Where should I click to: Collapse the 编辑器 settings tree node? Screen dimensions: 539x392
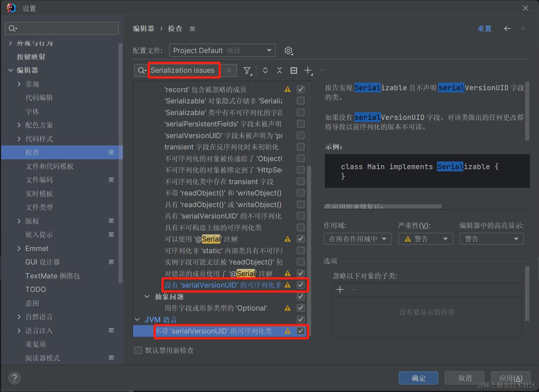click(x=11, y=70)
